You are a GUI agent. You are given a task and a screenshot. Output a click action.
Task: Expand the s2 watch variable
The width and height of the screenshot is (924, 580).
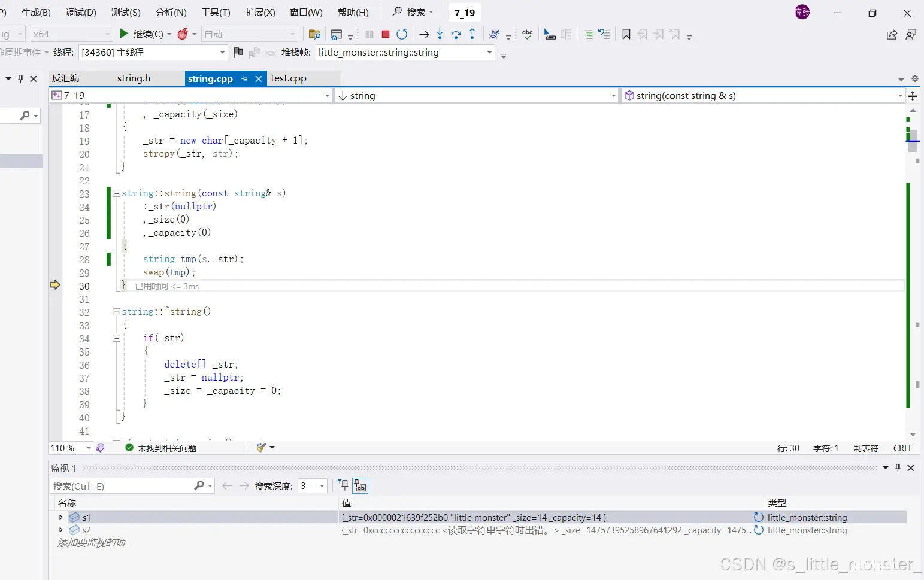(x=60, y=530)
